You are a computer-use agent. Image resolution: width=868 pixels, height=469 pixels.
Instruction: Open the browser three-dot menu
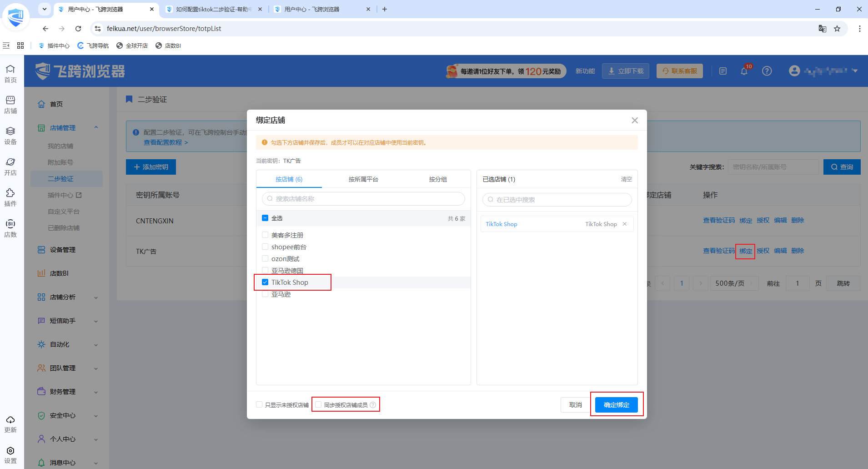[x=859, y=29]
